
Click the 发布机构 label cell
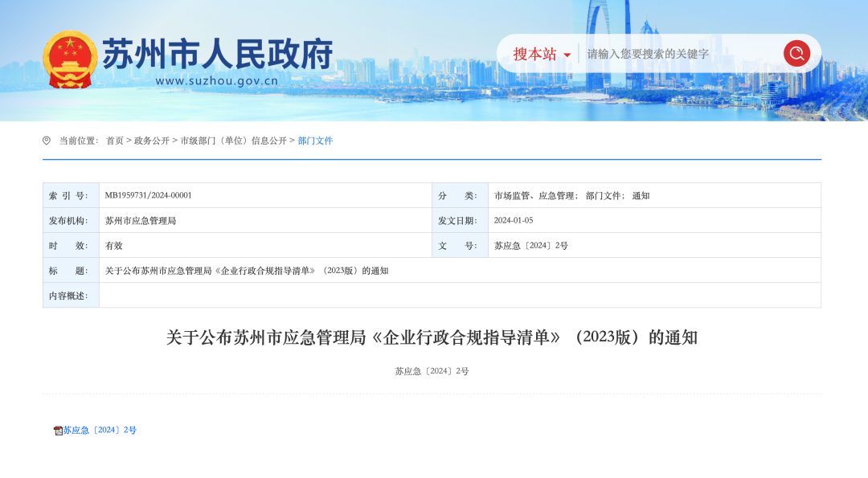tap(71, 220)
